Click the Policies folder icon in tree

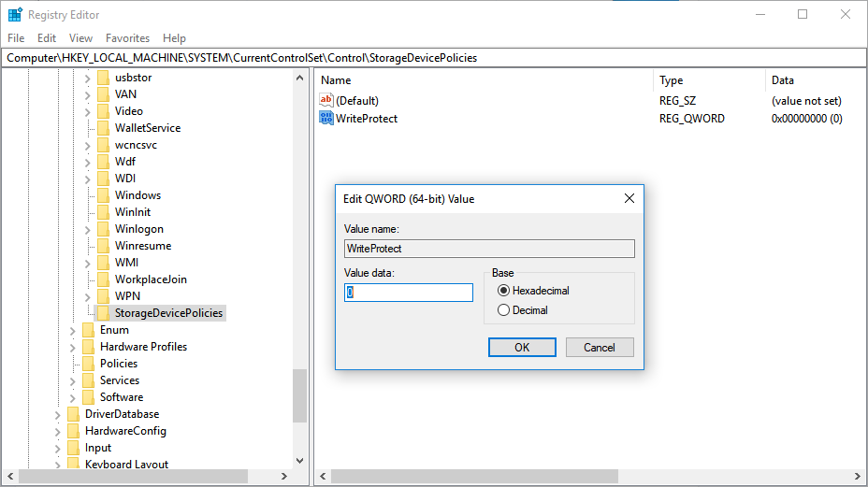(x=89, y=364)
